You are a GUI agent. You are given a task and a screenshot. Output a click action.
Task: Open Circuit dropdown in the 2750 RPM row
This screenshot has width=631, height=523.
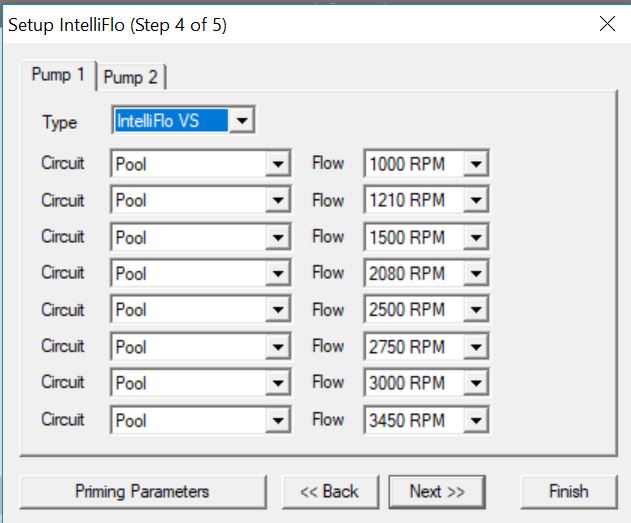pos(200,346)
